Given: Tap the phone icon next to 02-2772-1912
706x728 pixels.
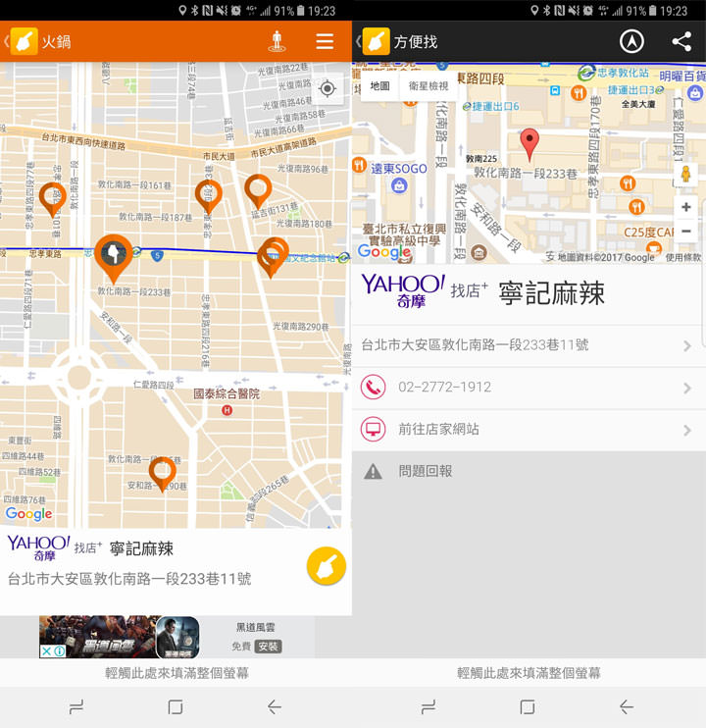Looking at the screenshot, I should tap(373, 387).
